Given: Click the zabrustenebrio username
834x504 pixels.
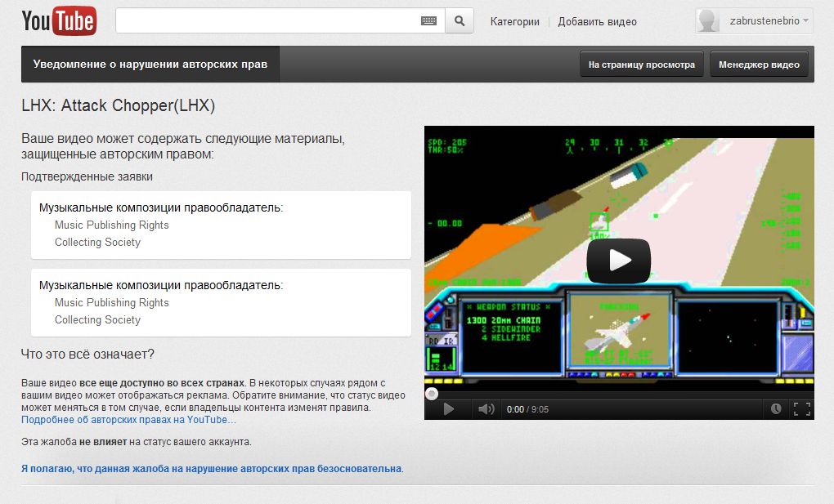Looking at the screenshot, I should (x=764, y=20).
